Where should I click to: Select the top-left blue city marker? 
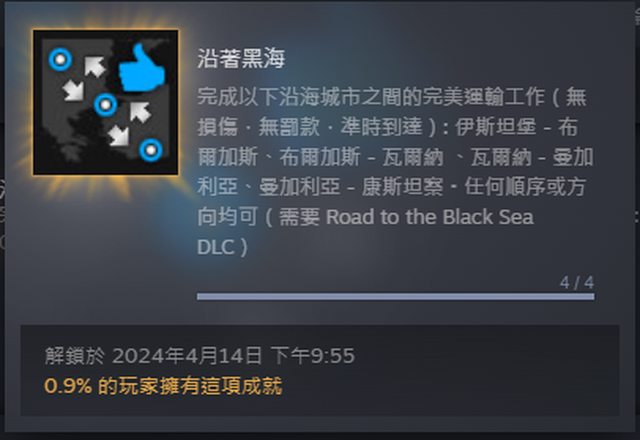(x=60, y=60)
